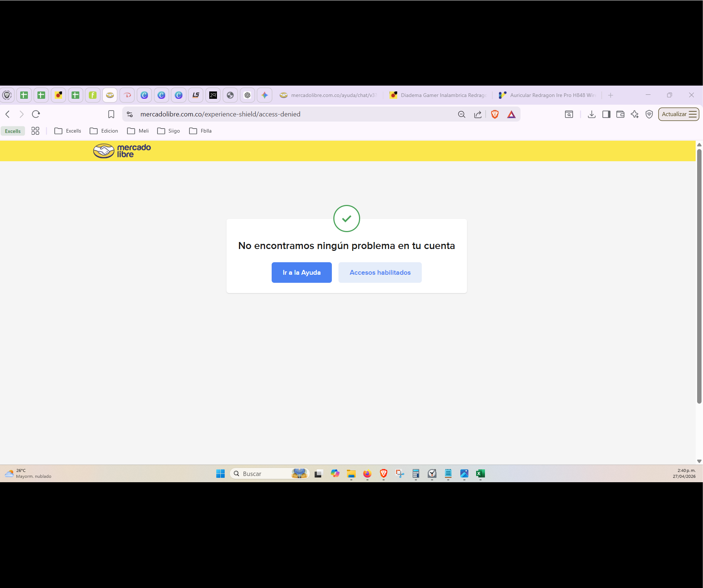
Task: Expand the Meli bookmarks folder
Action: pyautogui.click(x=138, y=131)
